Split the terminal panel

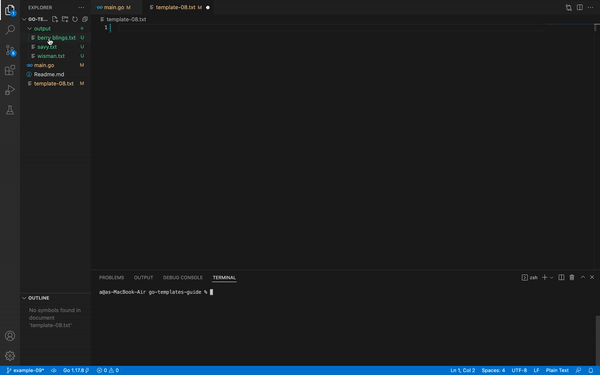tap(561, 277)
